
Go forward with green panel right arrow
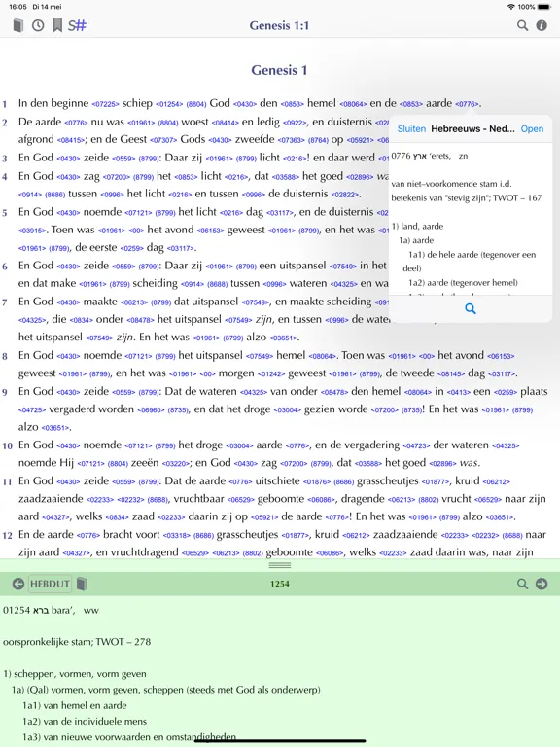542,584
